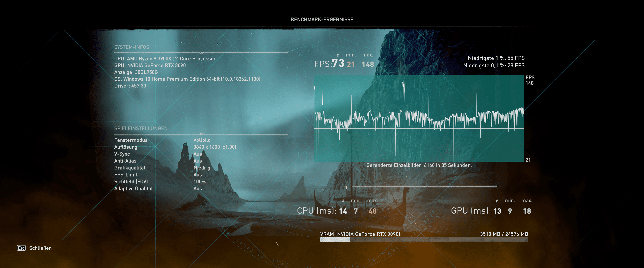Screen dimensions: 644x268
Task: Click the SYSTEM-INFOS heading
Action: click(x=131, y=47)
